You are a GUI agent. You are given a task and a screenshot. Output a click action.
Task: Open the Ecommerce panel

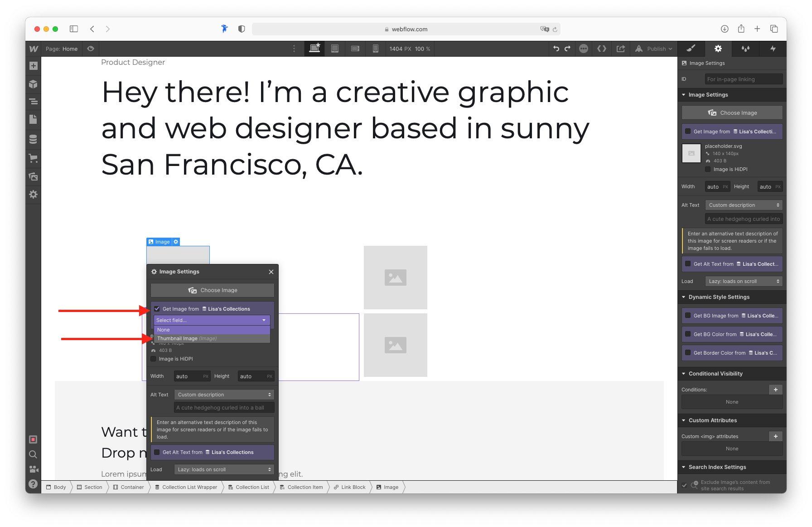[33, 158]
